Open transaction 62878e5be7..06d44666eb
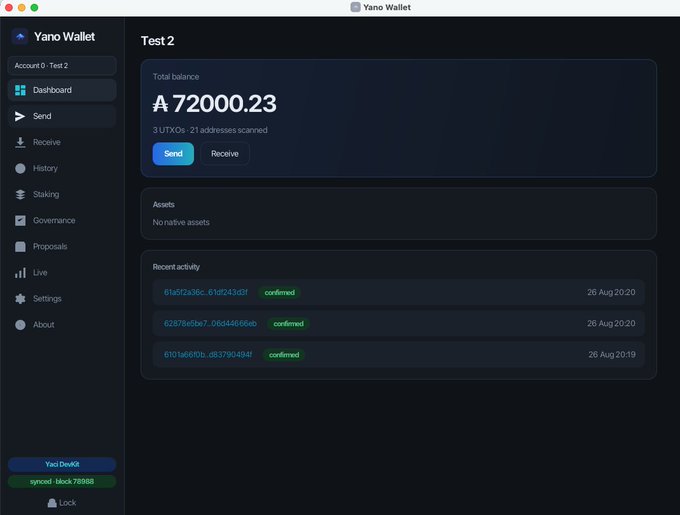The width and height of the screenshot is (680, 515). [x=210, y=324]
